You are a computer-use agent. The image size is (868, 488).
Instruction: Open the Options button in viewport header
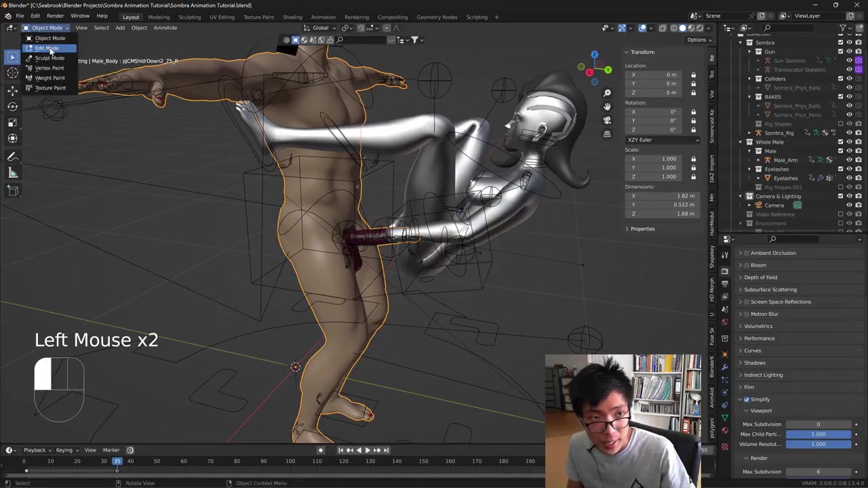click(696, 40)
